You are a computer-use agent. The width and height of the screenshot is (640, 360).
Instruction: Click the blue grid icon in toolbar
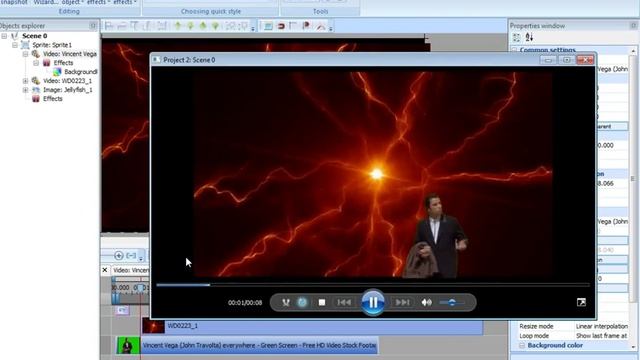[268, 26]
